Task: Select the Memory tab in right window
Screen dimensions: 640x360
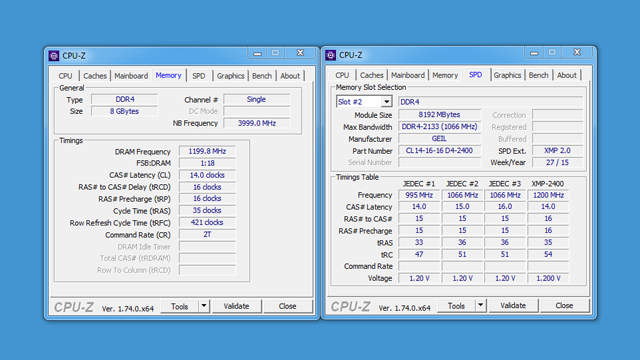Action: click(x=445, y=75)
